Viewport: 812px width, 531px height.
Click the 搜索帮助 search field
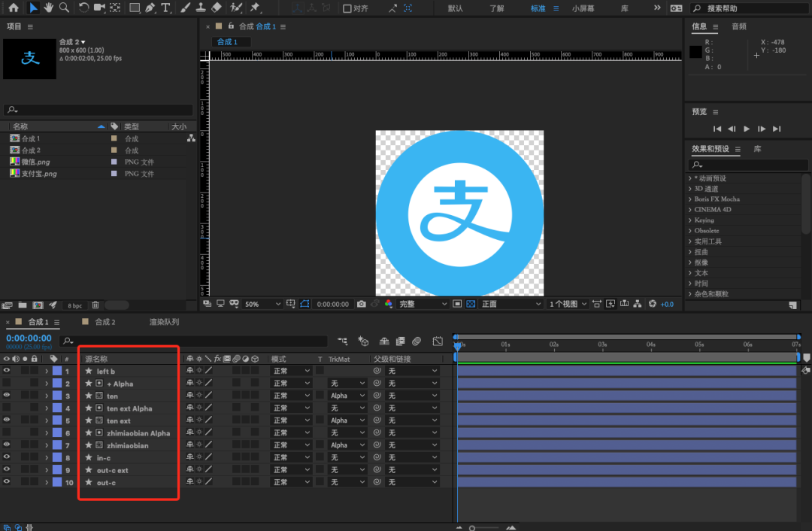point(751,8)
